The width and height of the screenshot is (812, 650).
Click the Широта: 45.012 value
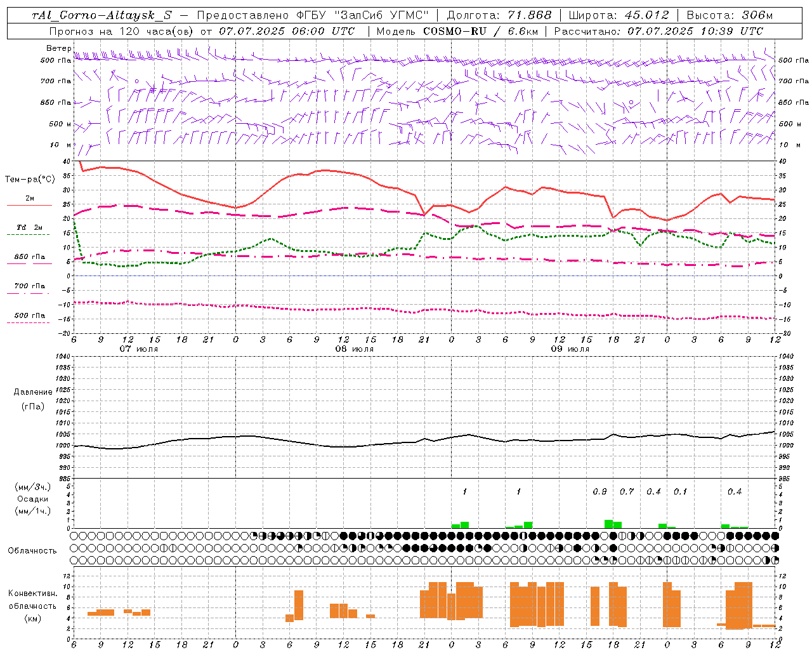[x=619, y=15]
